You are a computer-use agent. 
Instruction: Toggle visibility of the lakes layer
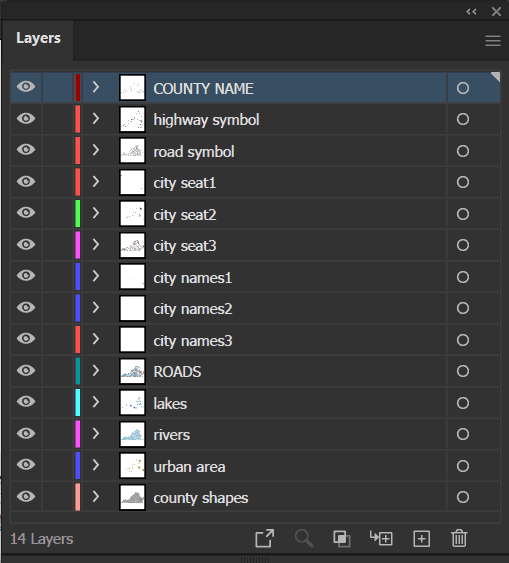26,401
